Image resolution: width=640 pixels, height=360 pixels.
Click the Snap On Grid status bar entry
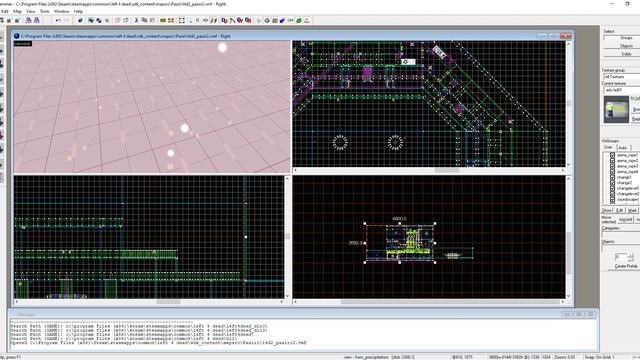click(600, 357)
